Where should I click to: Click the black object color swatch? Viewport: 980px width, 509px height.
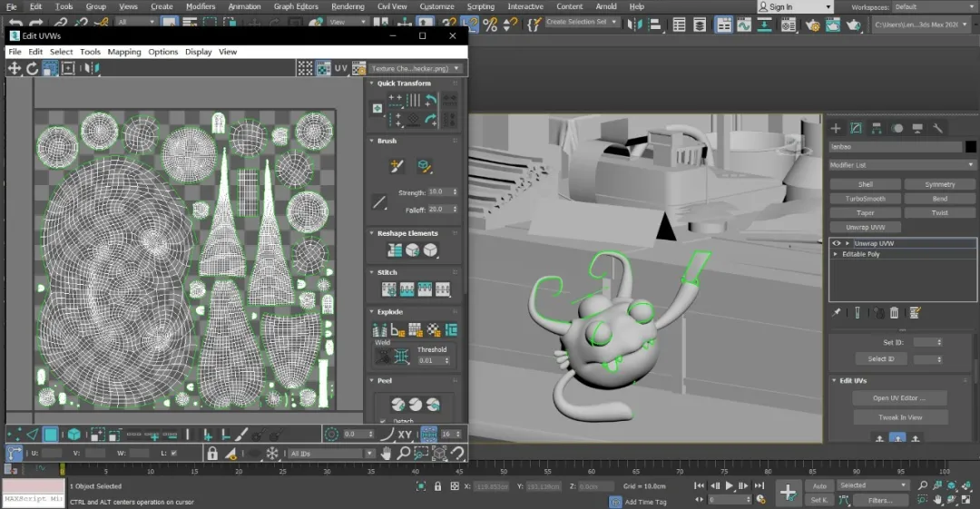970,146
